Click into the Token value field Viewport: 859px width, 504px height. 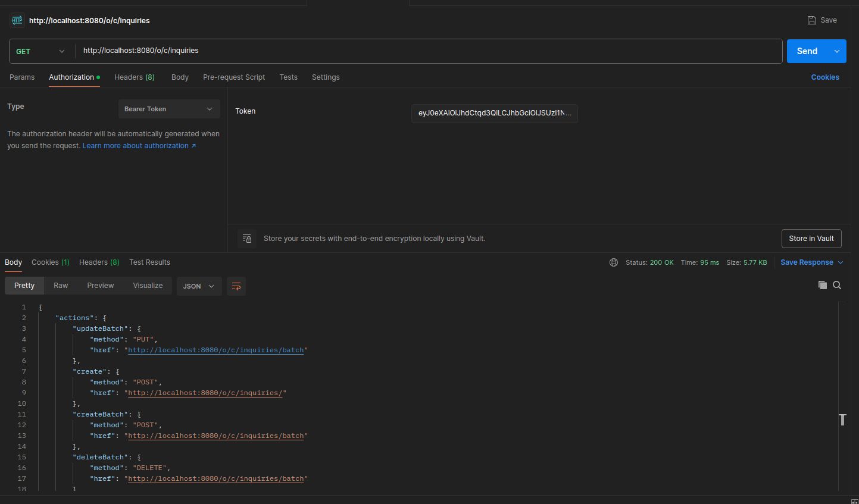495,113
